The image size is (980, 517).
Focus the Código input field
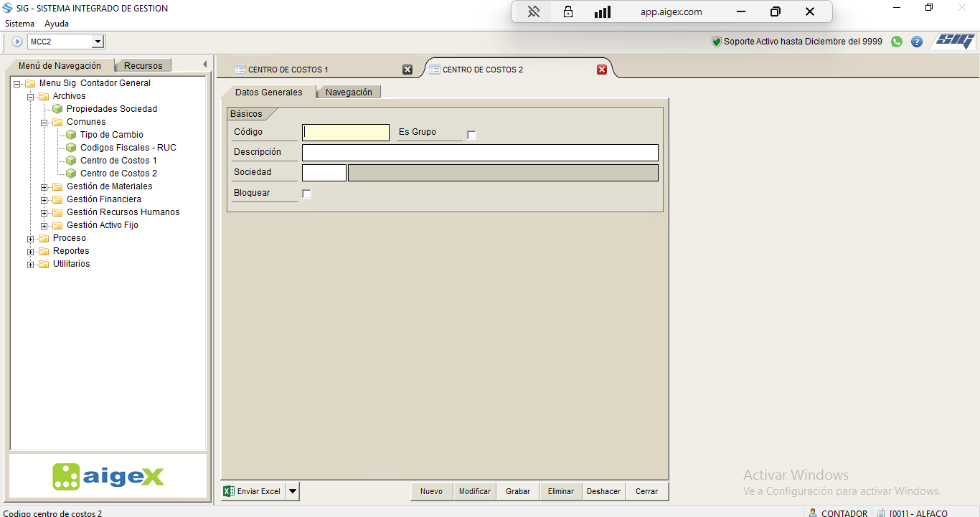click(346, 133)
